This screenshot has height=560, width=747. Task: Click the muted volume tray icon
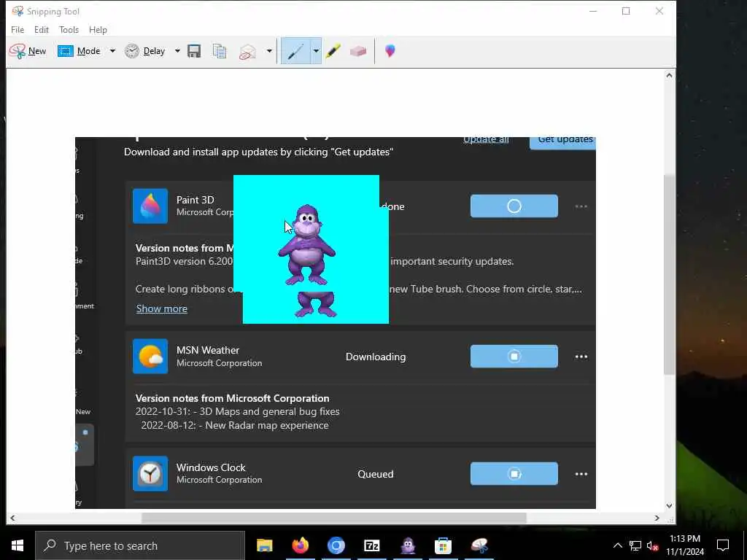(x=653, y=545)
